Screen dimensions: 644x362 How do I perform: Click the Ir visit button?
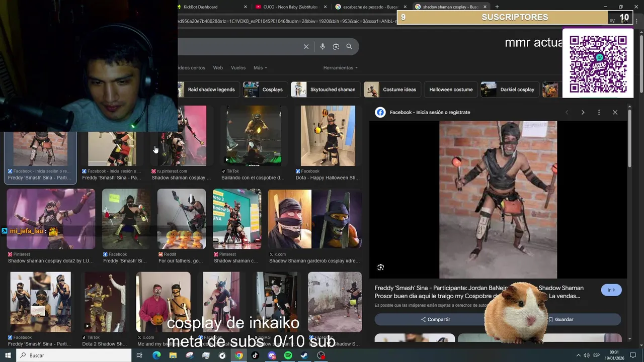[x=611, y=290]
